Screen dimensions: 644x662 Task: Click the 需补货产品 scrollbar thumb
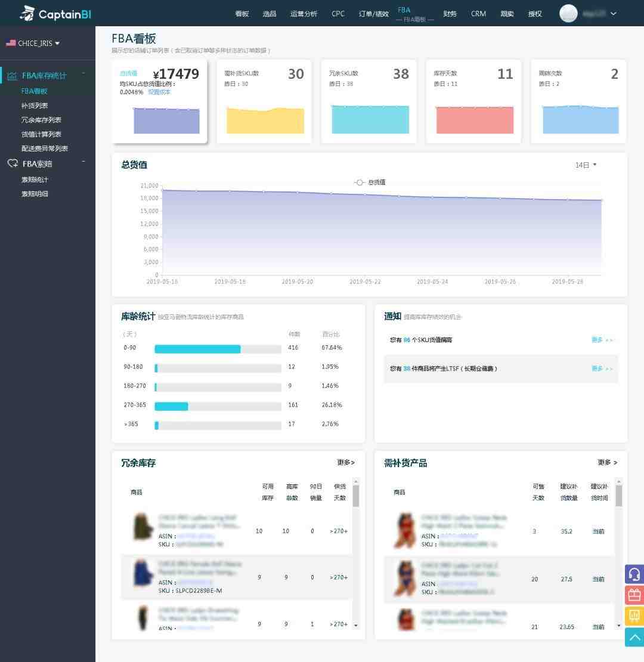click(x=619, y=496)
